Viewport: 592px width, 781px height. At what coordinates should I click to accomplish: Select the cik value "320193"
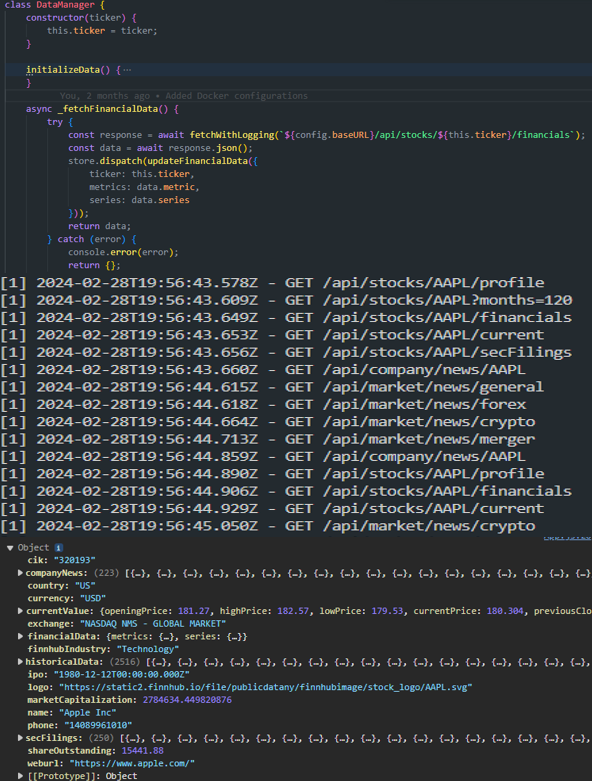click(x=75, y=560)
